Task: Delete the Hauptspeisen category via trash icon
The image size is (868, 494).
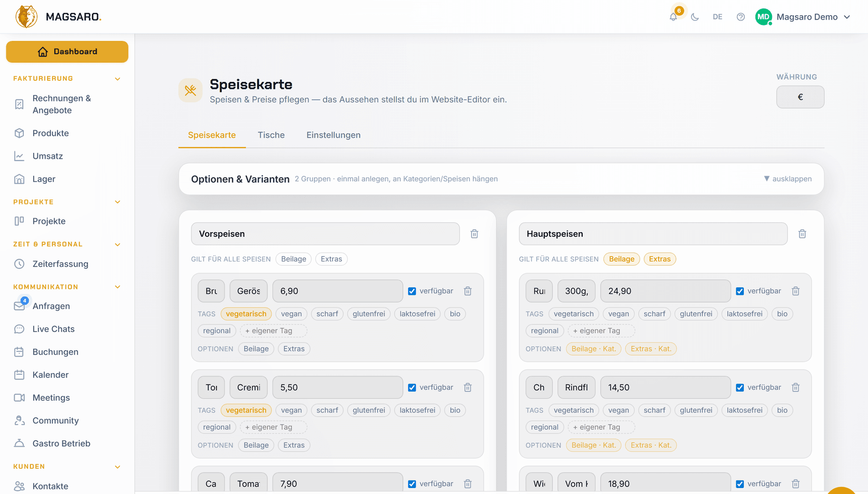Action: tap(802, 234)
